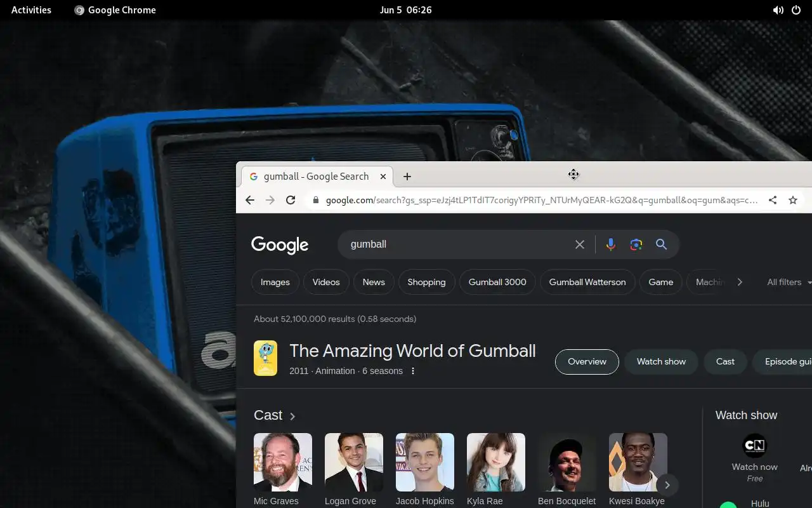This screenshot has height=508, width=812.
Task: Search by image using Google Lens icon
Action: point(636,244)
